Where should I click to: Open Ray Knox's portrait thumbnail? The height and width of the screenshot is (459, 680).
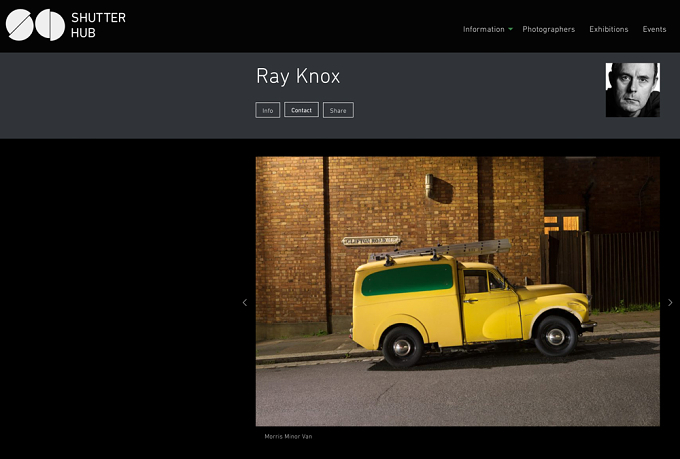click(633, 90)
